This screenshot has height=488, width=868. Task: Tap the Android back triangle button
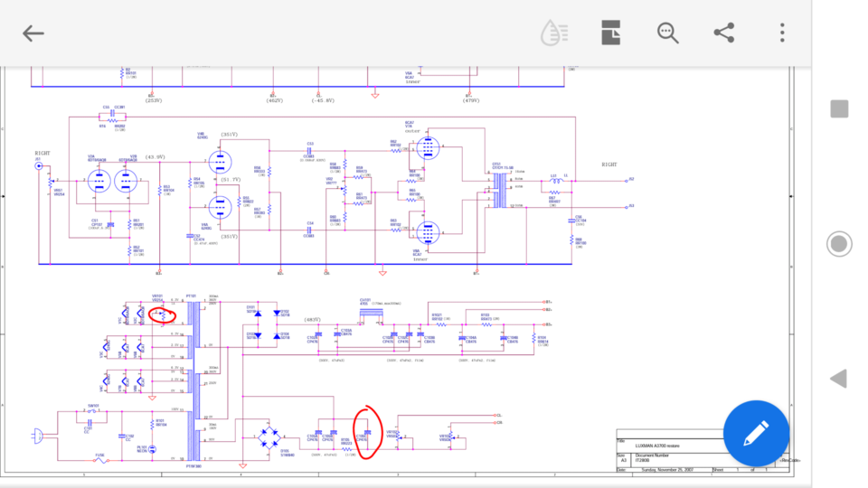tap(839, 379)
